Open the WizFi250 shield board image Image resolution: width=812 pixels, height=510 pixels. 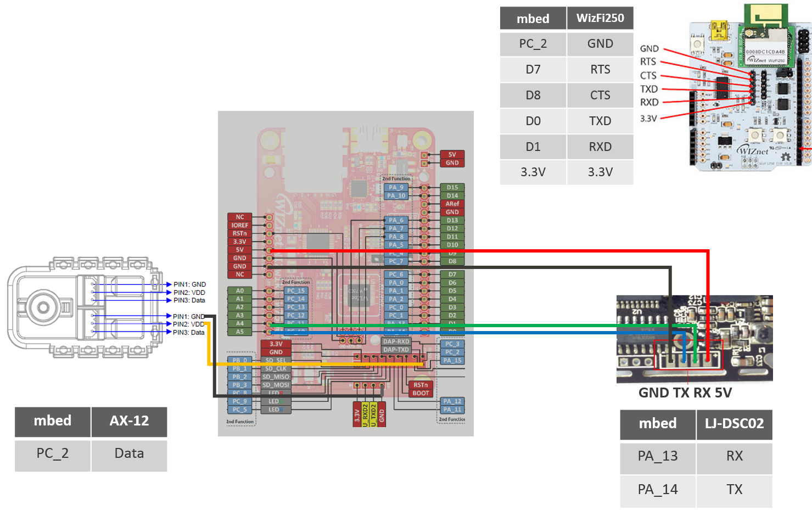click(x=750, y=87)
